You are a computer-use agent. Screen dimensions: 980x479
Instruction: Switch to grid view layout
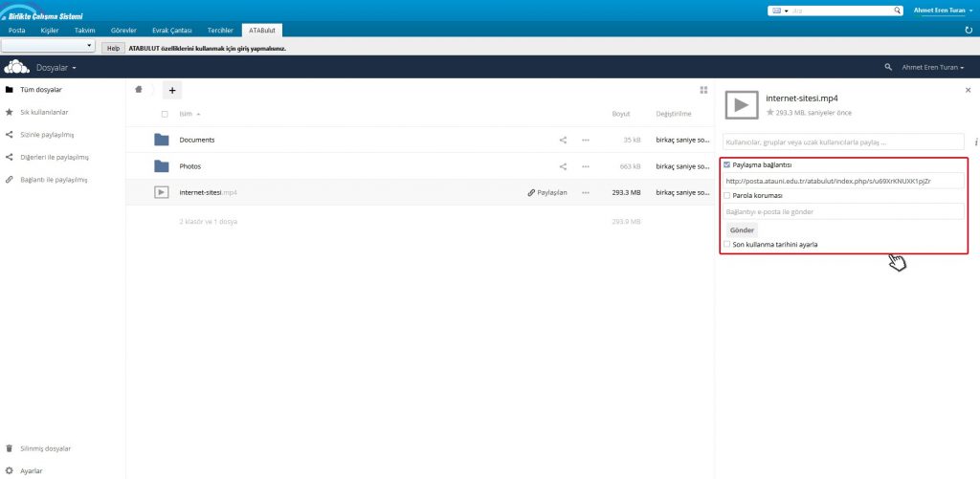point(703,90)
